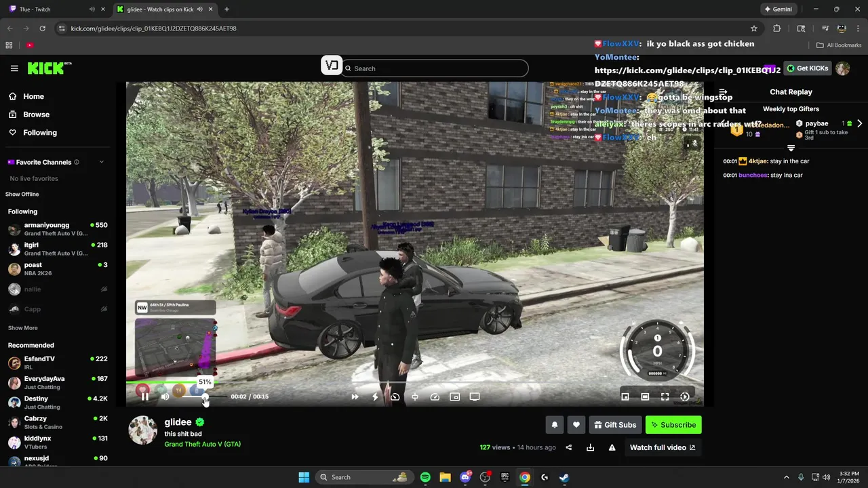Click the Kick logo
Screen dimensions: 868x488
point(50,68)
